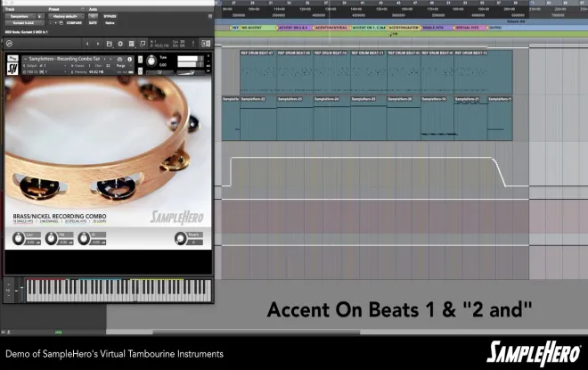The height and width of the screenshot is (370, 588).
Task: Select the SPECIAL HITS marker
Action: point(467,28)
